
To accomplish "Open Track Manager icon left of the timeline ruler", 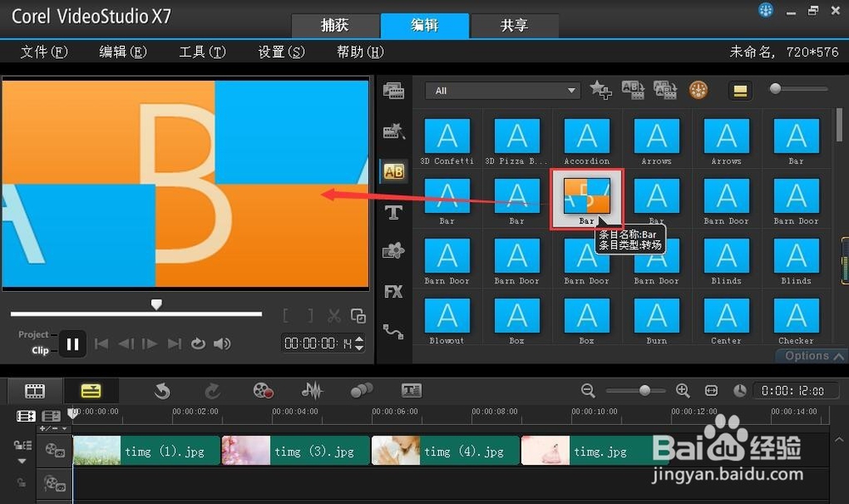I will coord(51,416).
